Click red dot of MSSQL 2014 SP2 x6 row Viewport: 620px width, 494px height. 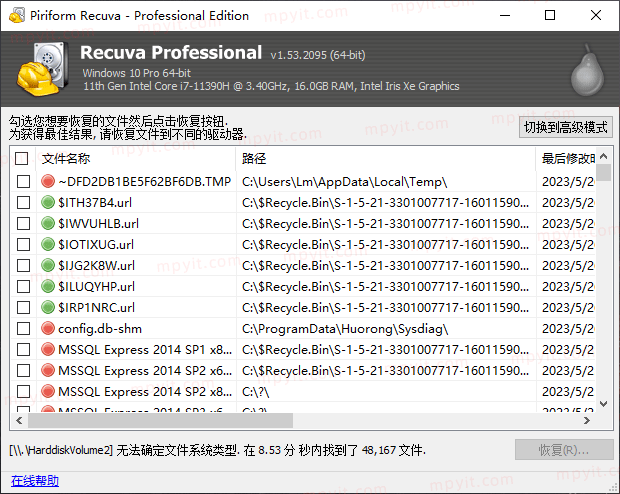pyautogui.click(x=48, y=370)
